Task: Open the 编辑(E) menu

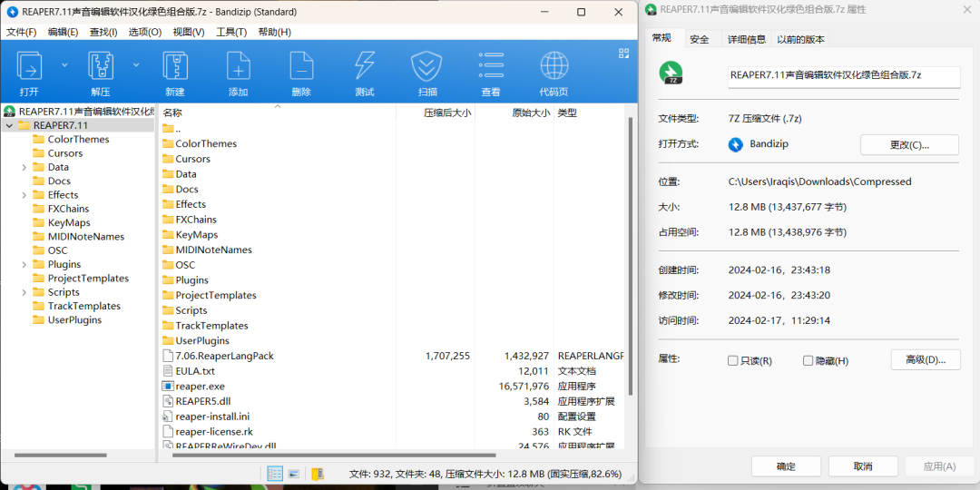Action: coord(64,32)
